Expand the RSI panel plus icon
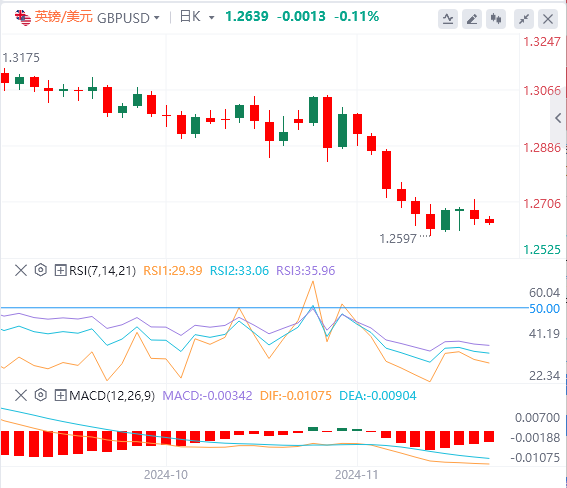Screen dimensions: 567x488 click(x=60, y=270)
